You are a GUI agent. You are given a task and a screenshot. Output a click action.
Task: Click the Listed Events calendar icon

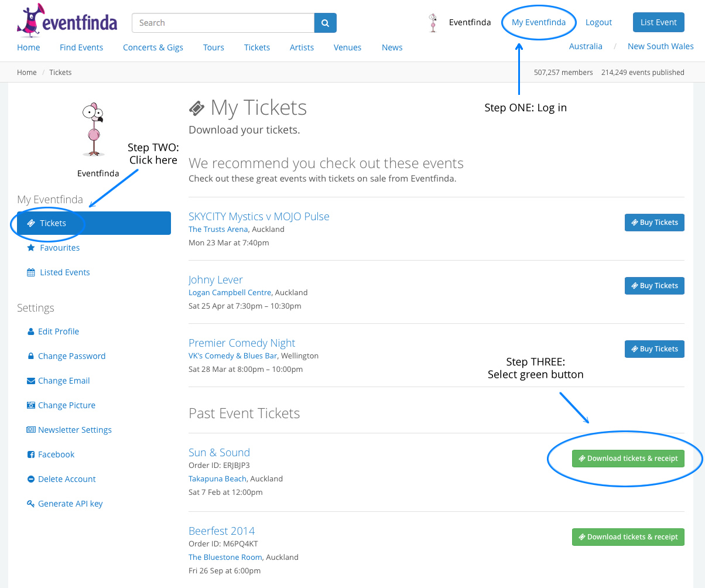click(31, 272)
